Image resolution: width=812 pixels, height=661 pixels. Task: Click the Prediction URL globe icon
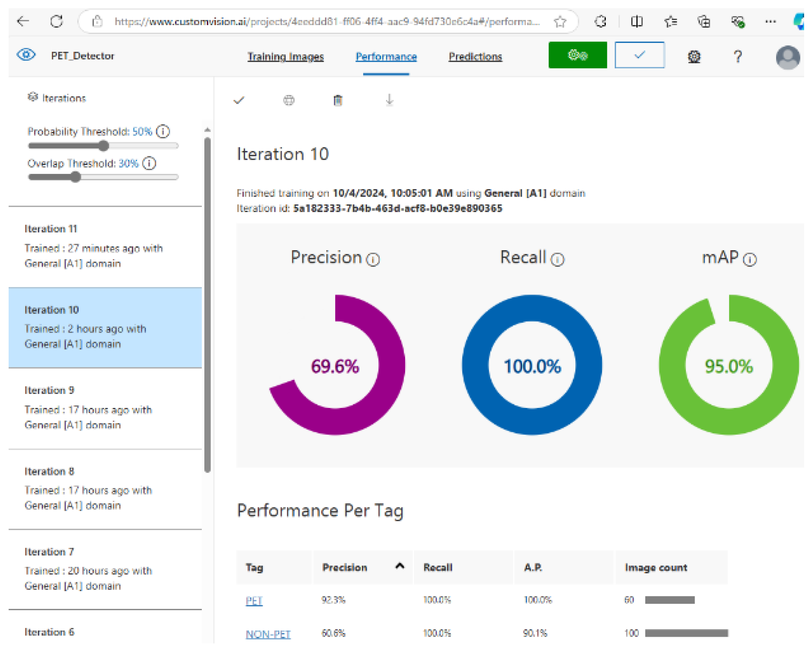point(288,101)
